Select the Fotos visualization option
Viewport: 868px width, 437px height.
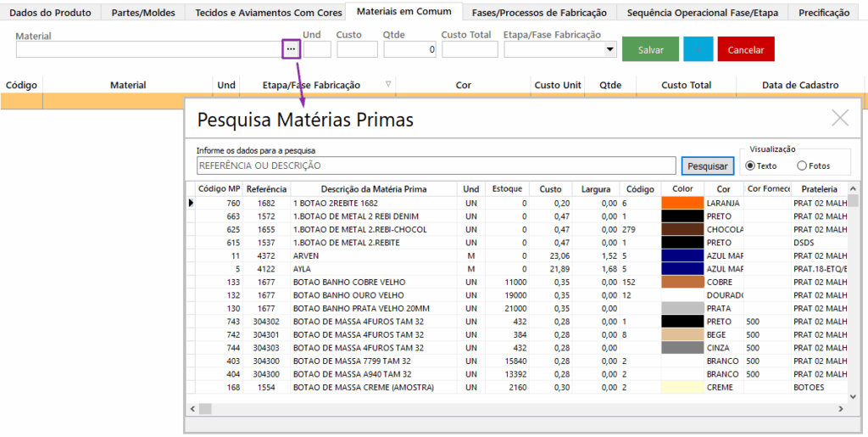(x=802, y=165)
